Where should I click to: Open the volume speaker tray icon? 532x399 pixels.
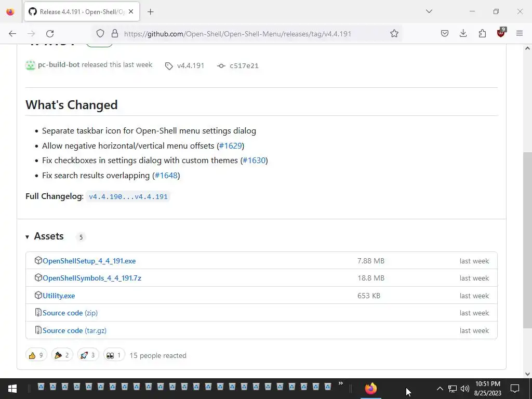pos(465,389)
